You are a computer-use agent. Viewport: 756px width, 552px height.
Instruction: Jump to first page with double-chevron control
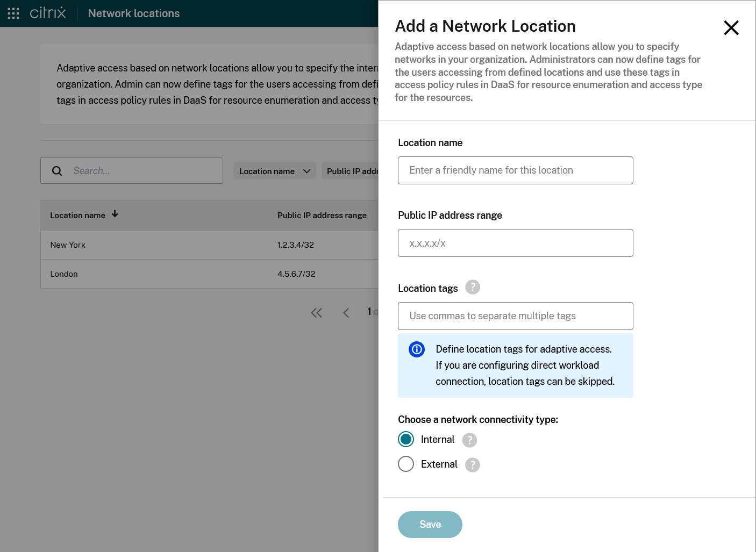tap(316, 312)
